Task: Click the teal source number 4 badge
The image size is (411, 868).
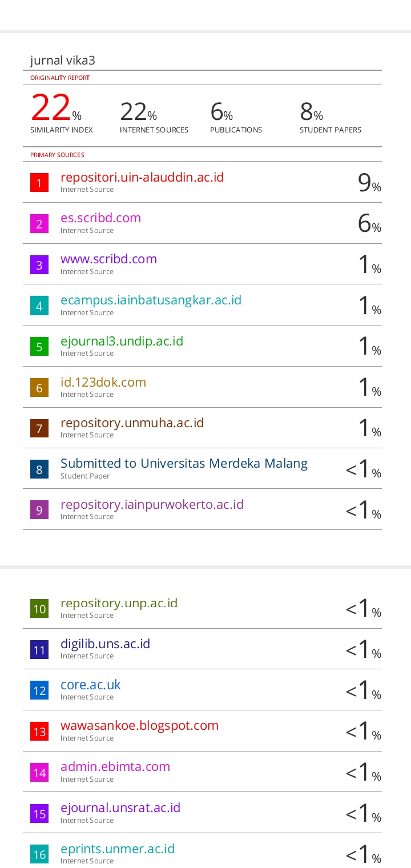Action: tap(39, 306)
